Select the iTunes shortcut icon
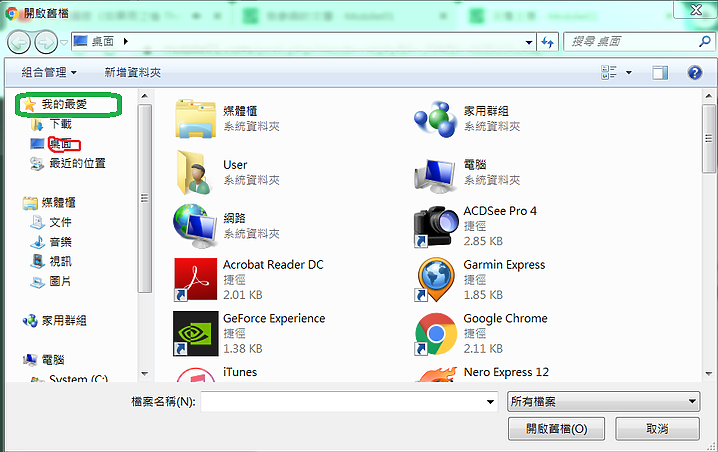718x452 pixels. [x=196, y=375]
